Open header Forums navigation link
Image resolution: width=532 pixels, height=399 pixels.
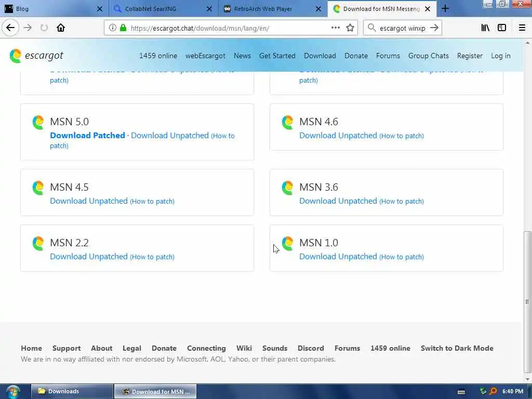388,56
